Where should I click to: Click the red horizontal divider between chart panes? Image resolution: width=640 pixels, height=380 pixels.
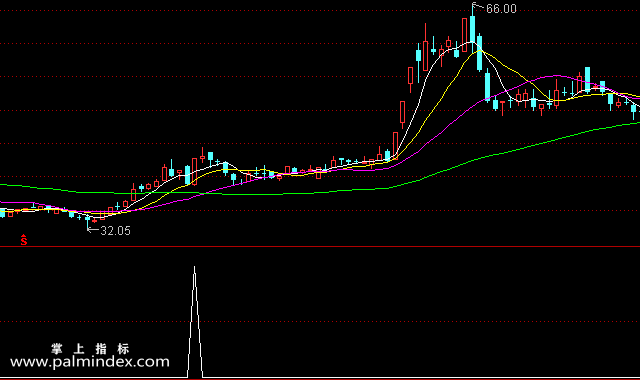[320, 247]
